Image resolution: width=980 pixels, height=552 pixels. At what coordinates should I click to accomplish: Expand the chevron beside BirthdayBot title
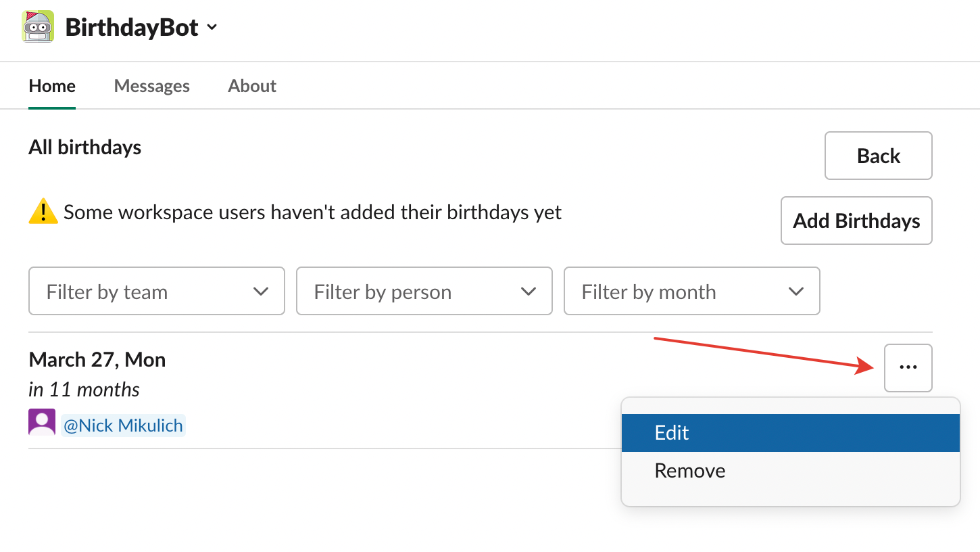click(212, 28)
